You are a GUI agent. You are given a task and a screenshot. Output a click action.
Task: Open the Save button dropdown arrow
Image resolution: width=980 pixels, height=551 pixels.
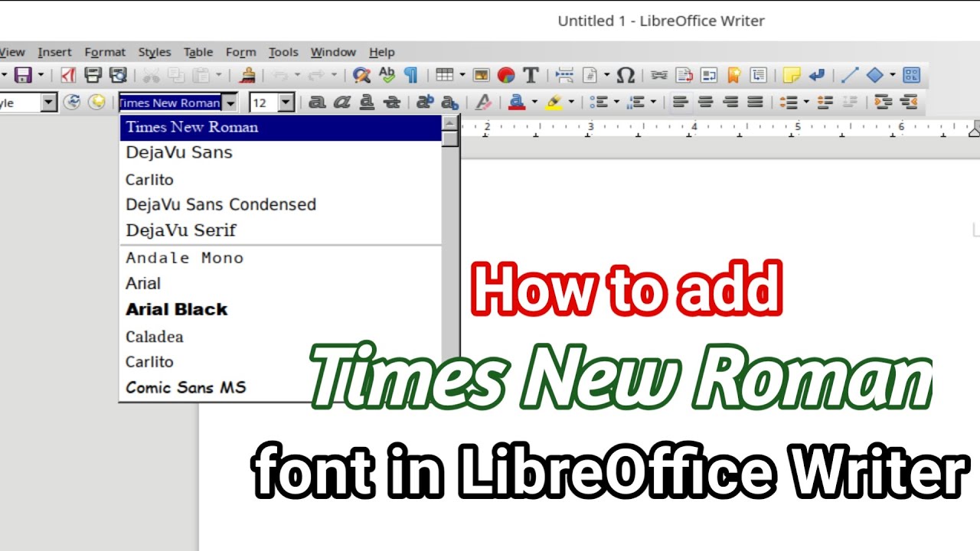(x=41, y=75)
